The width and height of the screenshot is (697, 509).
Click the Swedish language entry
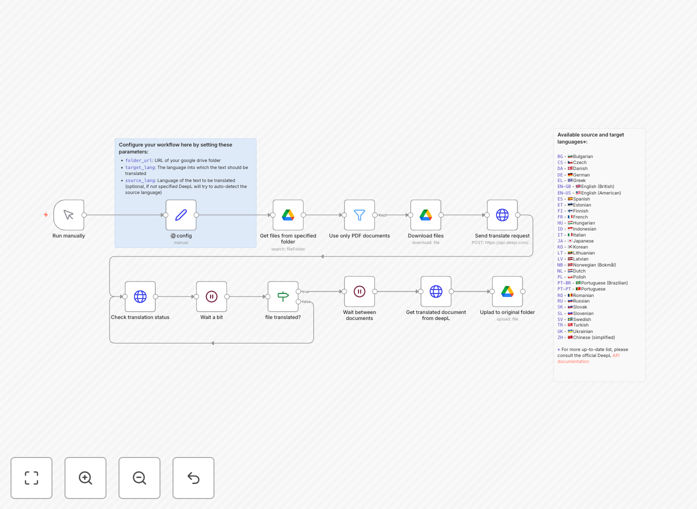[574, 319]
